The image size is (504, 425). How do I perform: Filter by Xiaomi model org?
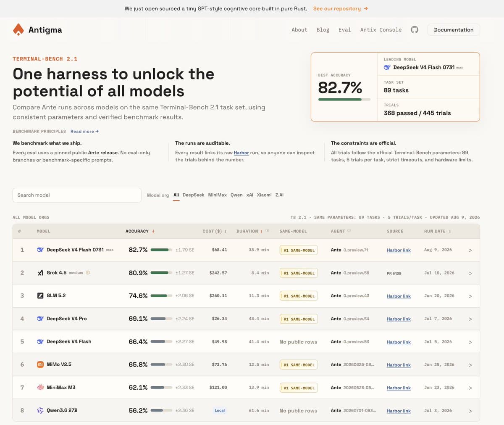(264, 195)
